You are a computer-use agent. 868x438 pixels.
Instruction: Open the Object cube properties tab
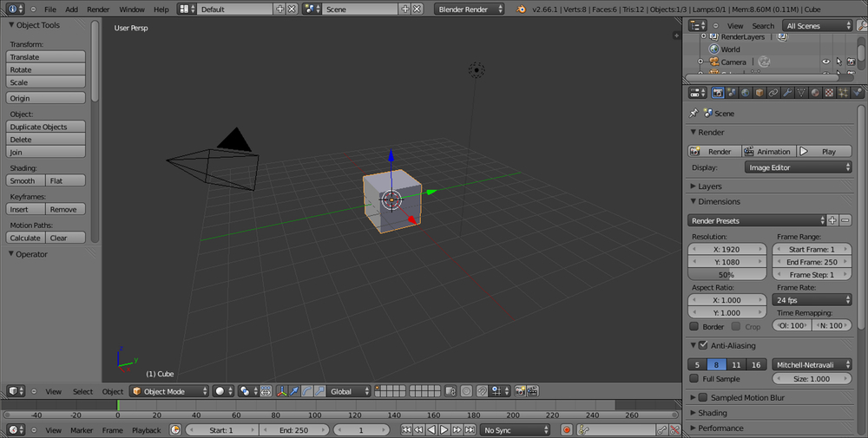[x=759, y=93]
